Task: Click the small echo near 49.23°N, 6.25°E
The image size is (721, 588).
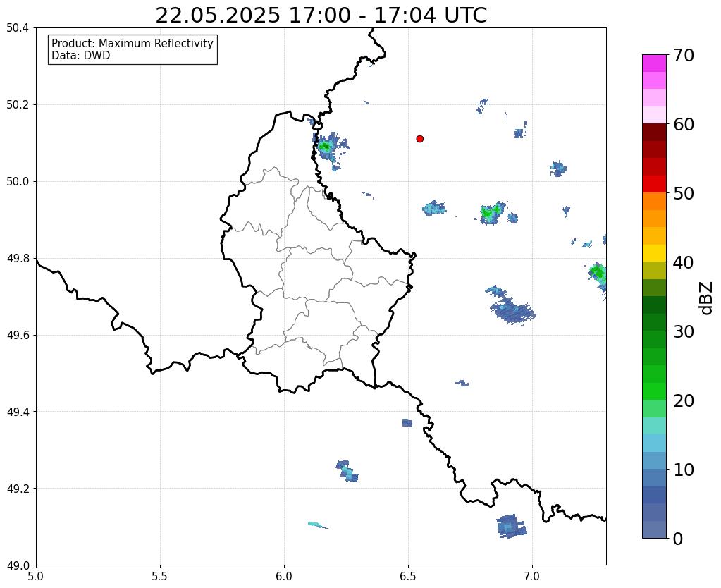Action: pos(347,471)
